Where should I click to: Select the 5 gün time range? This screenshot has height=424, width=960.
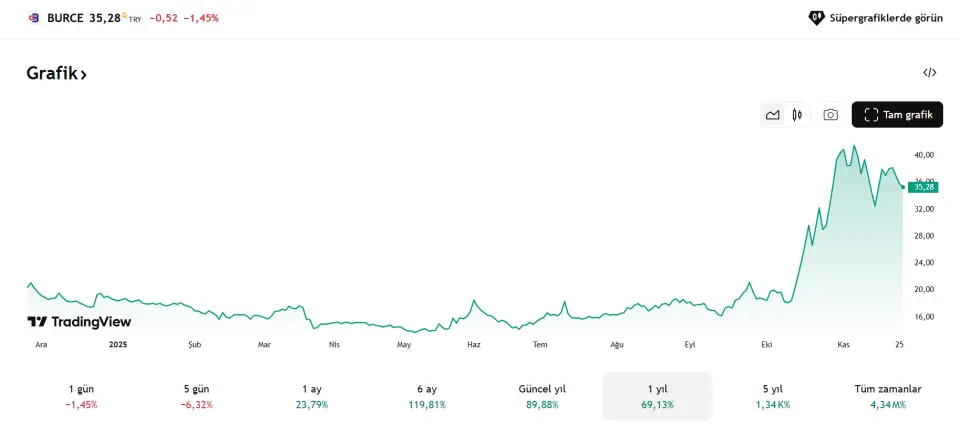(196, 396)
